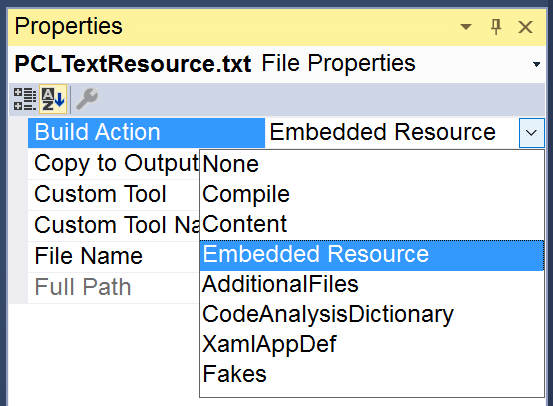Select the Full Path property
The width and height of the screenshot is (553, 406).
point(114,287)
